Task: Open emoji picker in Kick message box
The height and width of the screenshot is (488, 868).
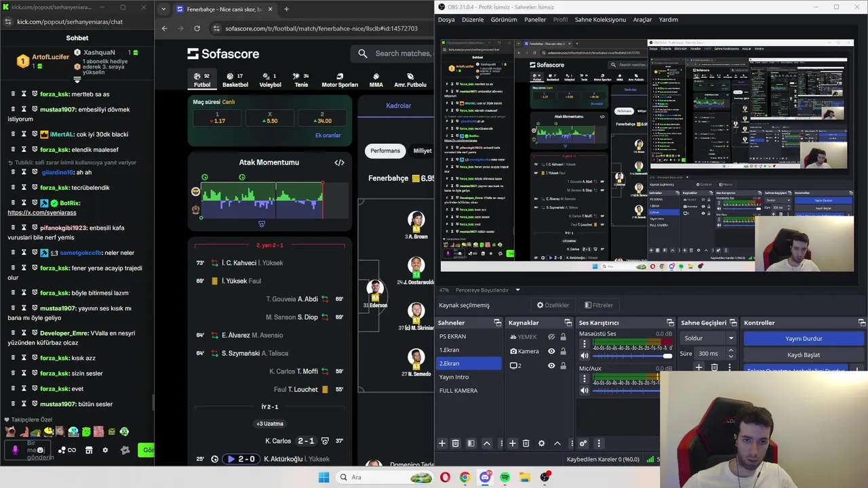Action: pos(41,450)
